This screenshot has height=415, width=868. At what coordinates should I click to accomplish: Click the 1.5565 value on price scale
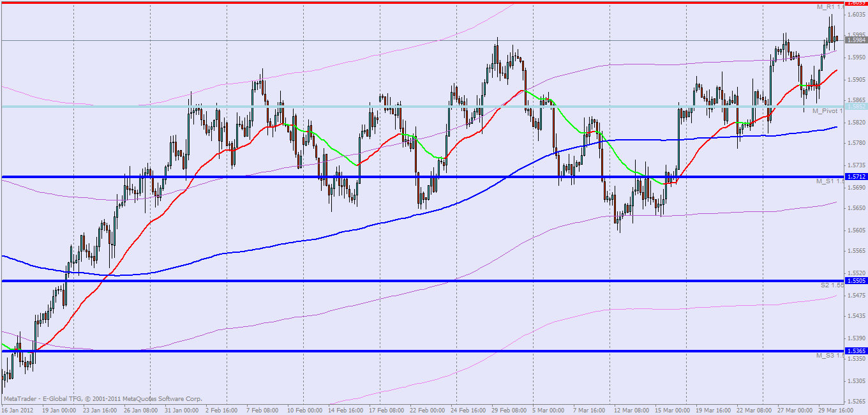856,251
